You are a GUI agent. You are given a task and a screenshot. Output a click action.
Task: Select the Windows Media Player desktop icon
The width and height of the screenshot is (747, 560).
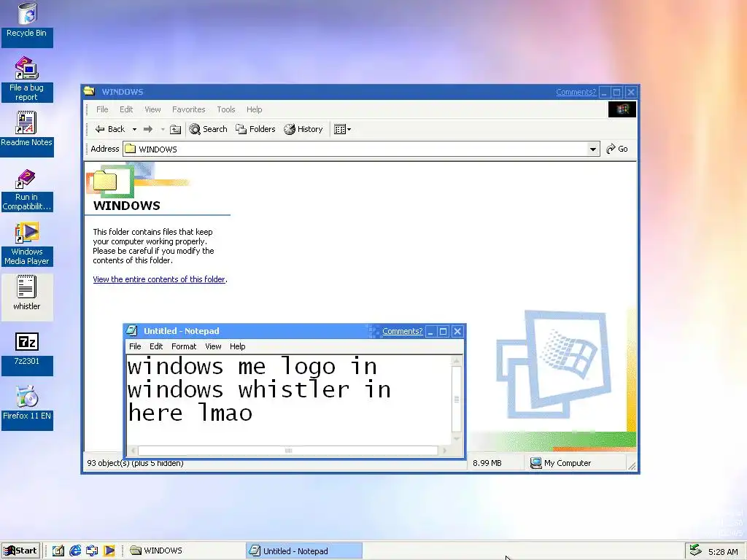(x=27, y=244)
